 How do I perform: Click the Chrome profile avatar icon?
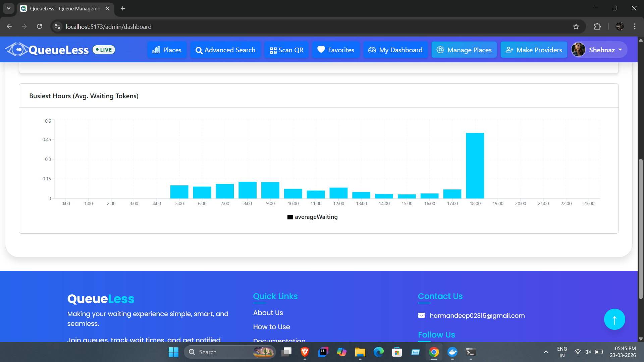click(x=620, y=26)
